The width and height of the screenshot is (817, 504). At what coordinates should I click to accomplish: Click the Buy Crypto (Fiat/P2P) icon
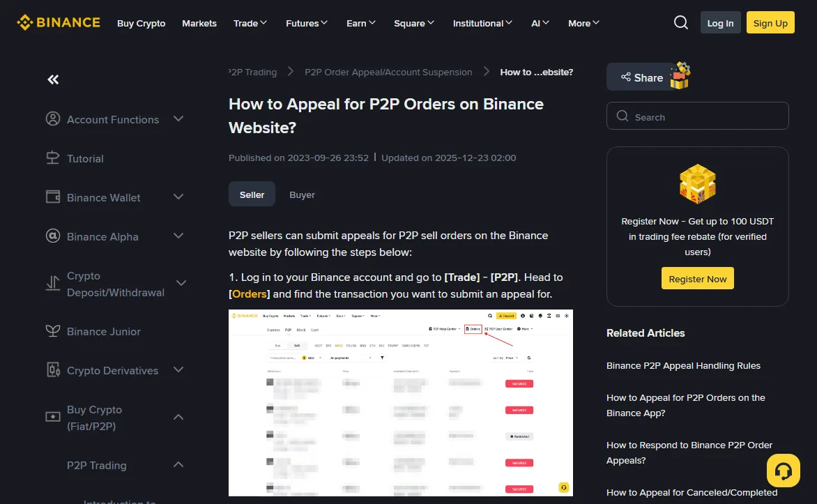point(52,417)
